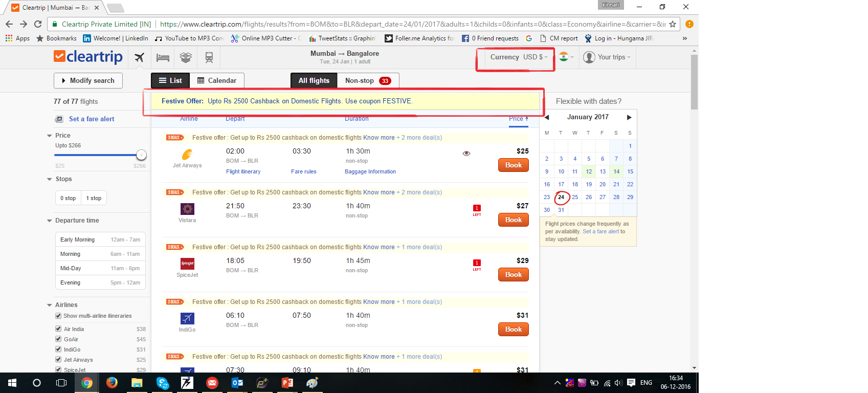This screenshot has width=868, height=393.
Task: Open the Flights tab airplane icon
Action: (x=139, y=57)
